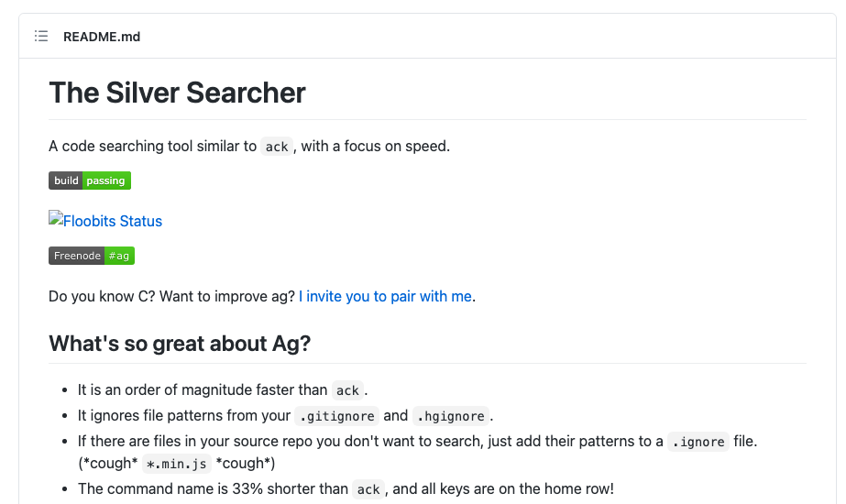The width and height of the screenshot is (846, 504).
Task: Open the README table of contents icon
Action: (41, 37)
